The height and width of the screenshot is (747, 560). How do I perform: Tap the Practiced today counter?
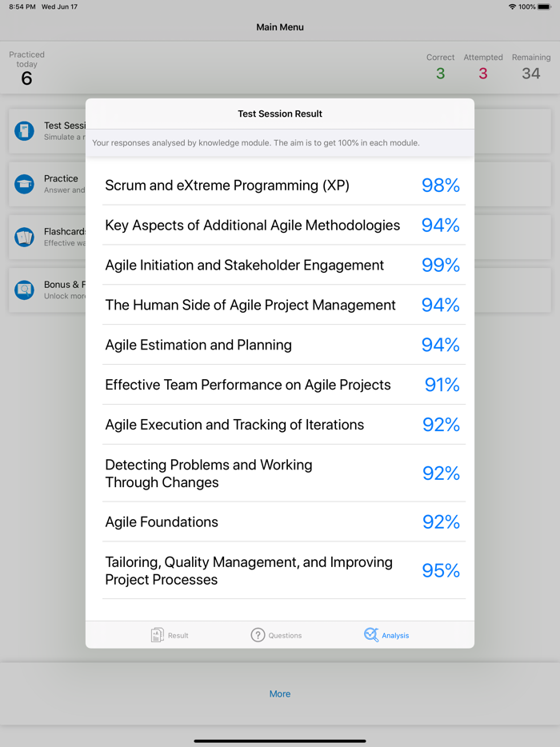click(x=26, y=64)
